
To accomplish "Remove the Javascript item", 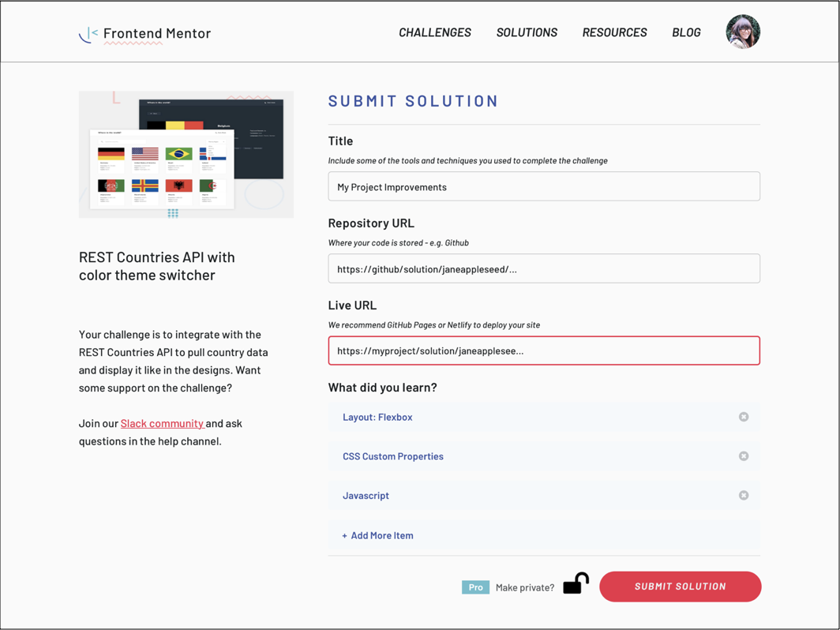I will point(744,496).
